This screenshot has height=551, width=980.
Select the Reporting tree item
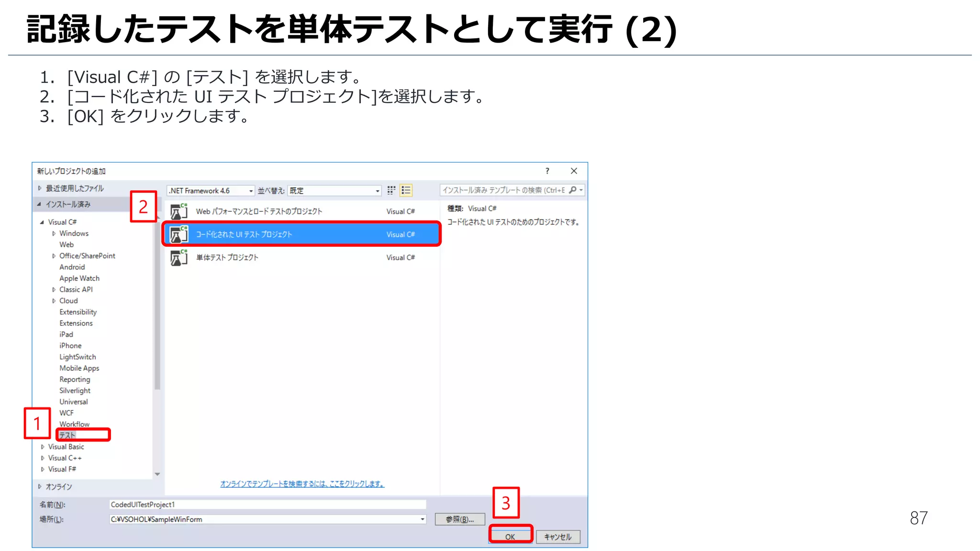pyautogui.click(x=75, y=379)
